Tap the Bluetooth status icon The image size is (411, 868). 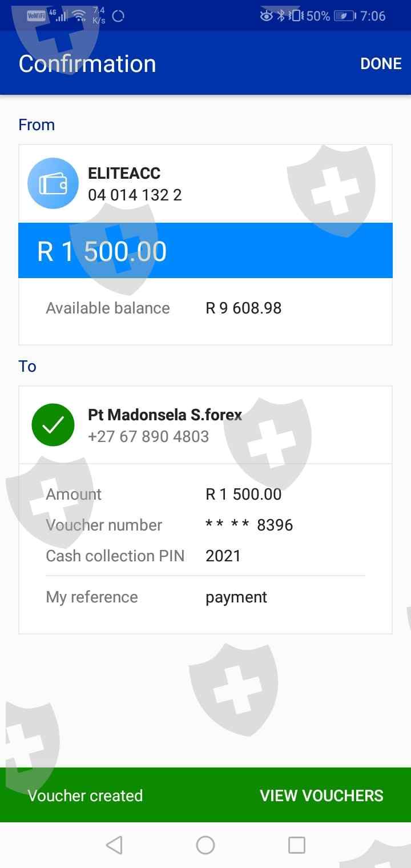tap(280, 15)
